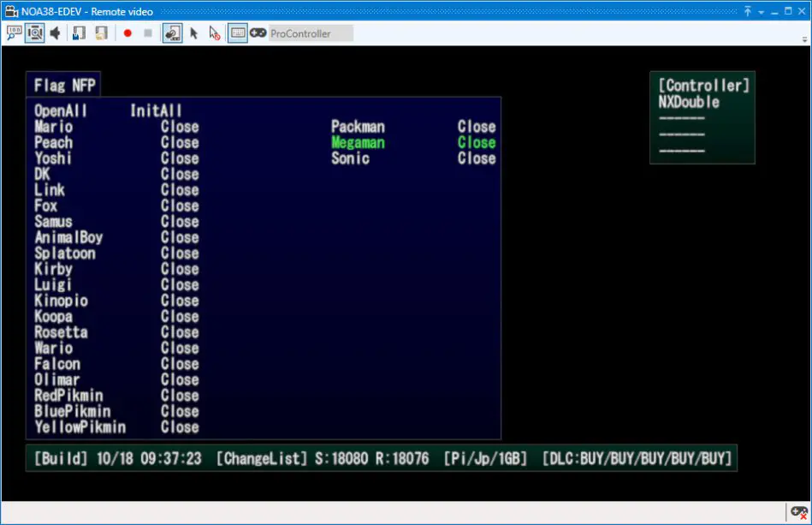Select the Fox row label
The width and height of the screenshot is (812, 525).
45,206
